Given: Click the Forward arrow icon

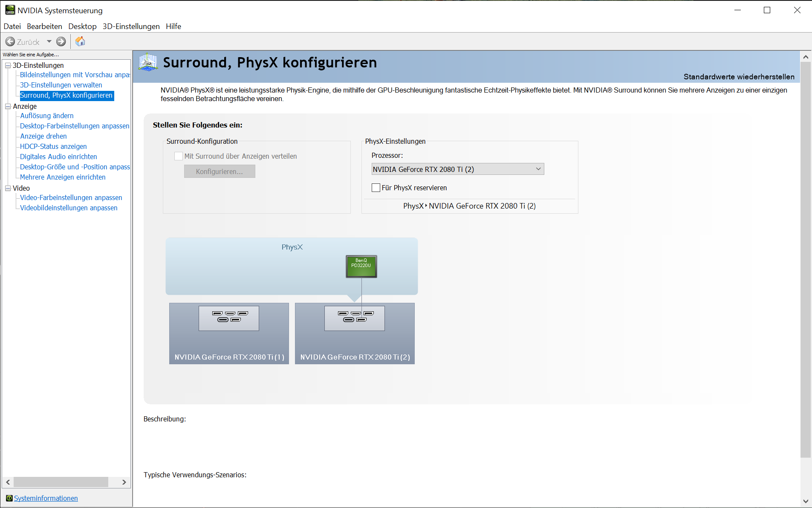Looking at the screenshot, I should point(61,41).
